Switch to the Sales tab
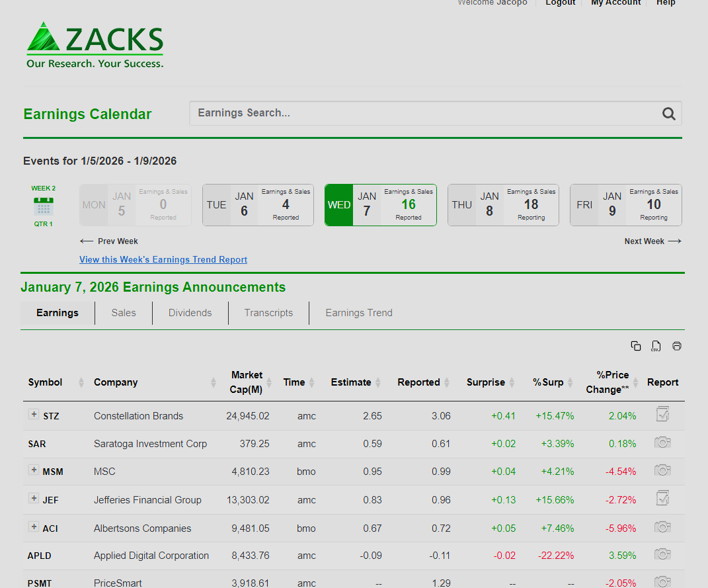 pyautogui.click(x=124, y=313)
